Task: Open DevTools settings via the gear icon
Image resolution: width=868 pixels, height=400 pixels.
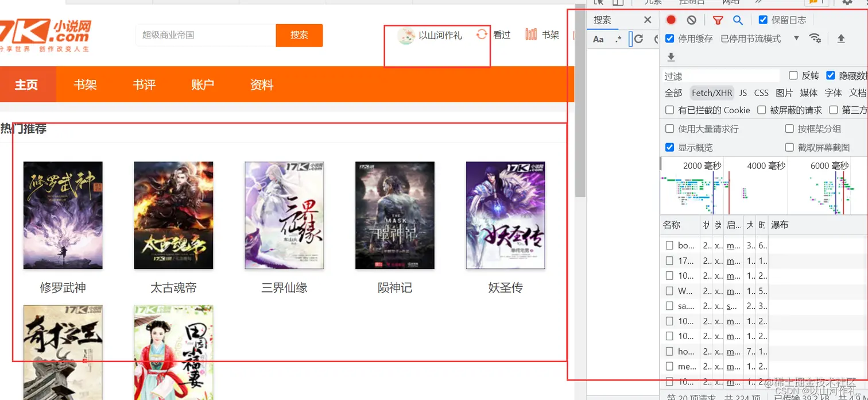Action: tap(848, 3)
